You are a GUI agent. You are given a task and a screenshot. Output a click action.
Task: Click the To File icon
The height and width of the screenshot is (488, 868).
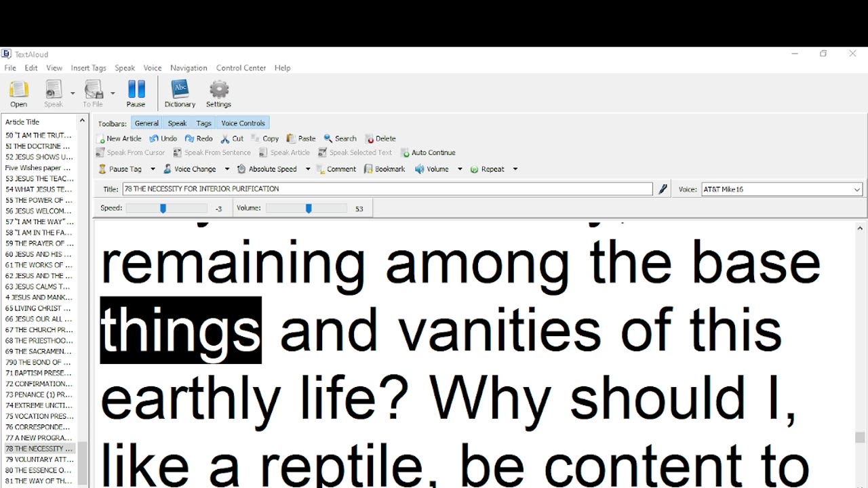[x=93, y=94]
